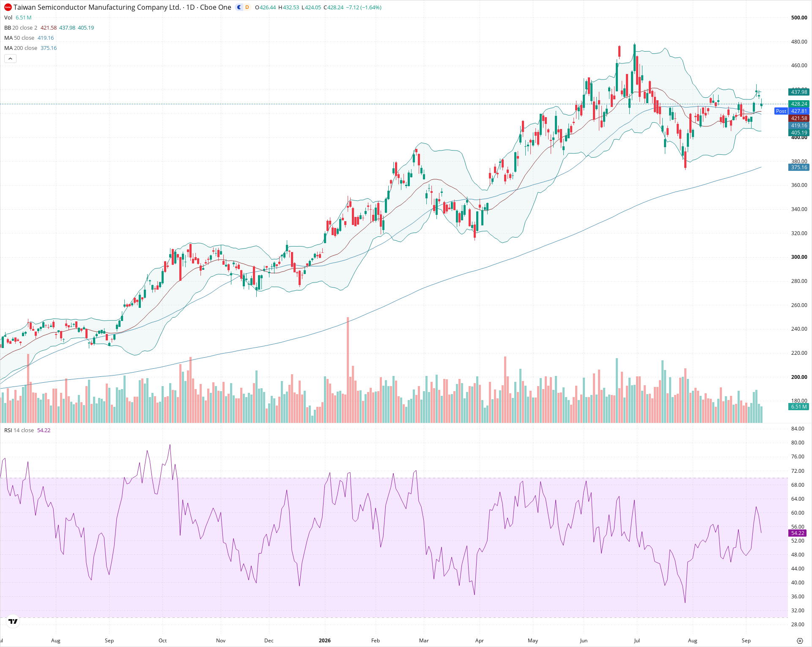Screen dimensions: 812x647
Task: Click the close value C428.24 in header
Action: coord(334,8)
